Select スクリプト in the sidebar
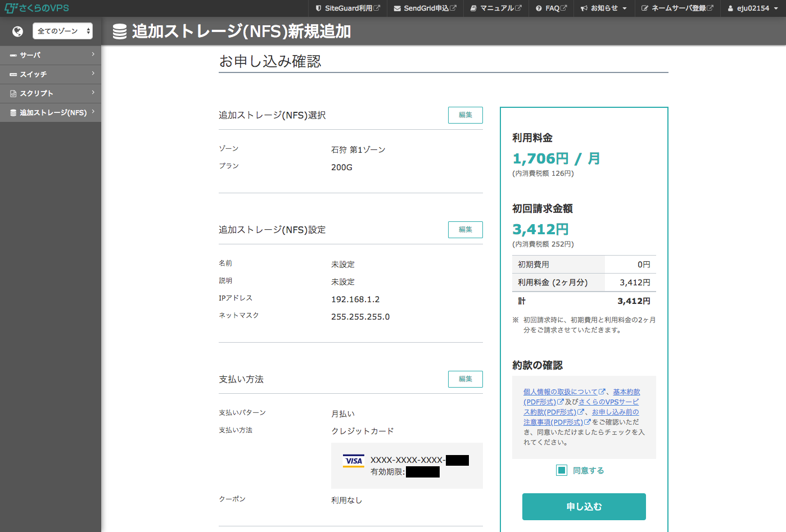 tap(51, 93)
